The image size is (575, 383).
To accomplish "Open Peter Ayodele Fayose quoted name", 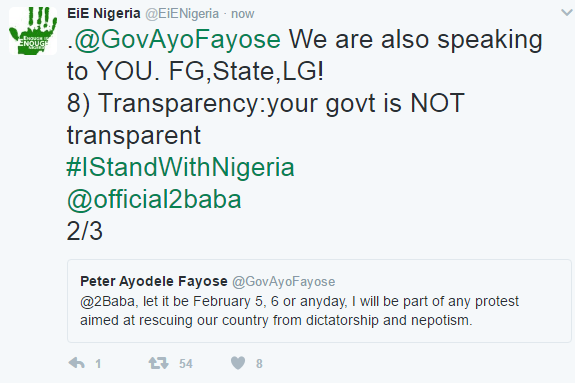I will pos(154,281).
